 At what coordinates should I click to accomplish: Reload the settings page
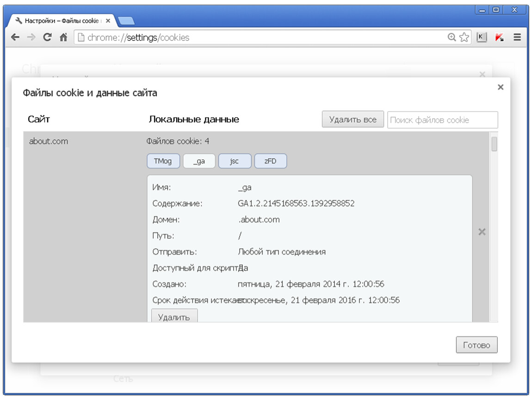(x=47, y=37)
